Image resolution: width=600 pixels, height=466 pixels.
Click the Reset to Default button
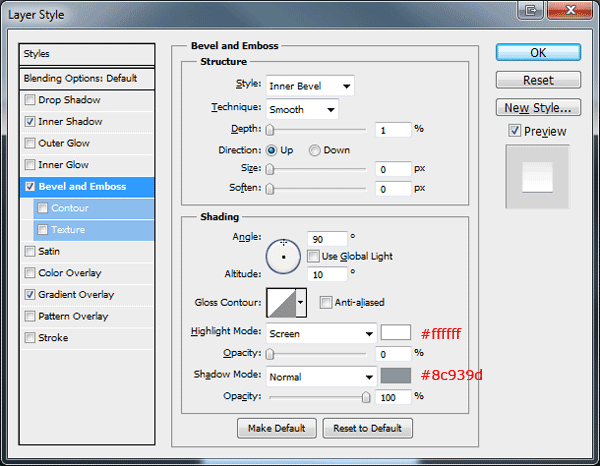coord(367,428)
